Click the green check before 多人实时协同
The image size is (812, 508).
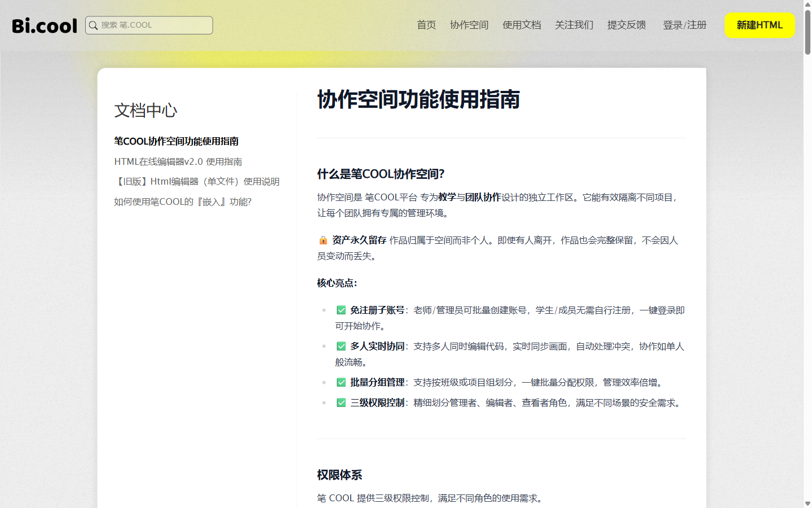[x=341, y=347]
